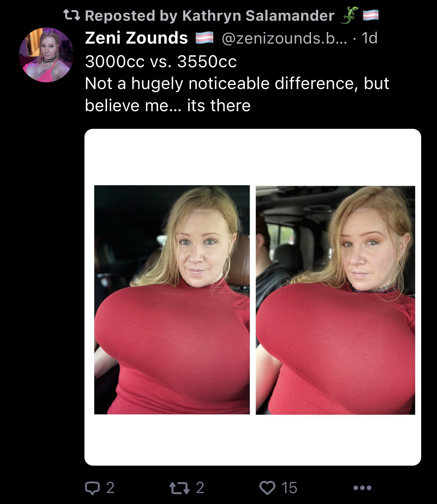Open the three-dot more options menu
The width and height of the screenshot is (437, 504).
point(362,488)
